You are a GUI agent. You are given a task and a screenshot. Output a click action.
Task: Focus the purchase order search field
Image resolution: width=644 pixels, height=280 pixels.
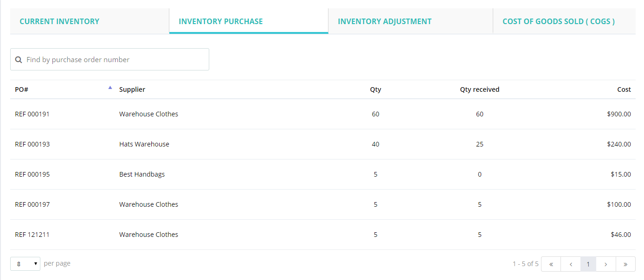click(x=116, y=60)
